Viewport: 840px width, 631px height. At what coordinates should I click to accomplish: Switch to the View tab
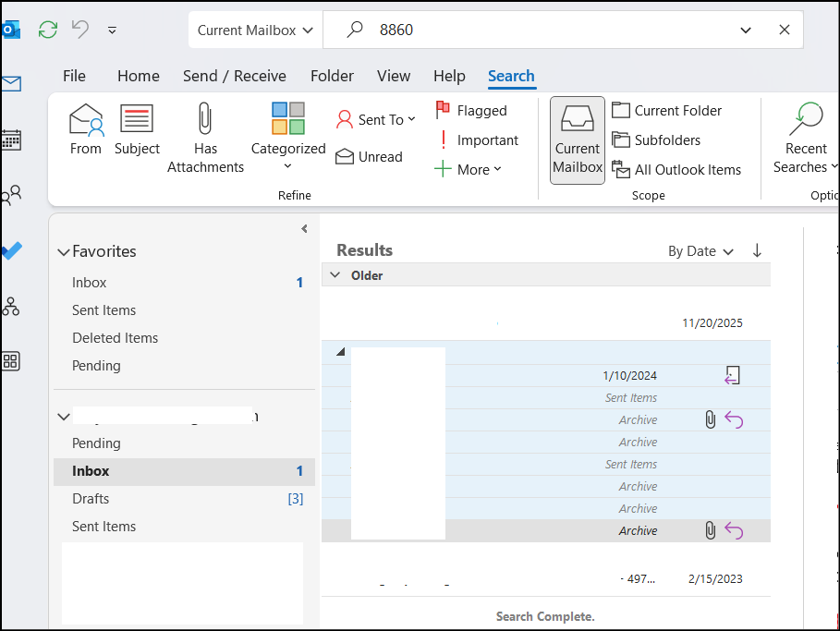click(394, 76)
